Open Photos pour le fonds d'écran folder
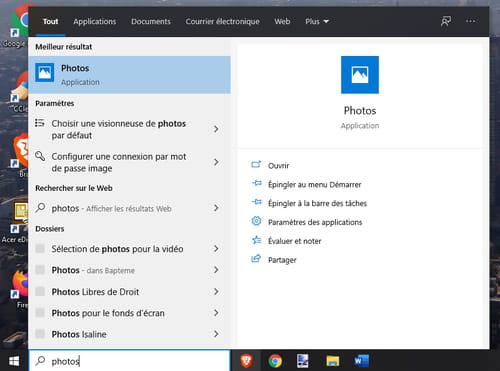Viewport: 500px width, 371px height. [x=129, y=313]
